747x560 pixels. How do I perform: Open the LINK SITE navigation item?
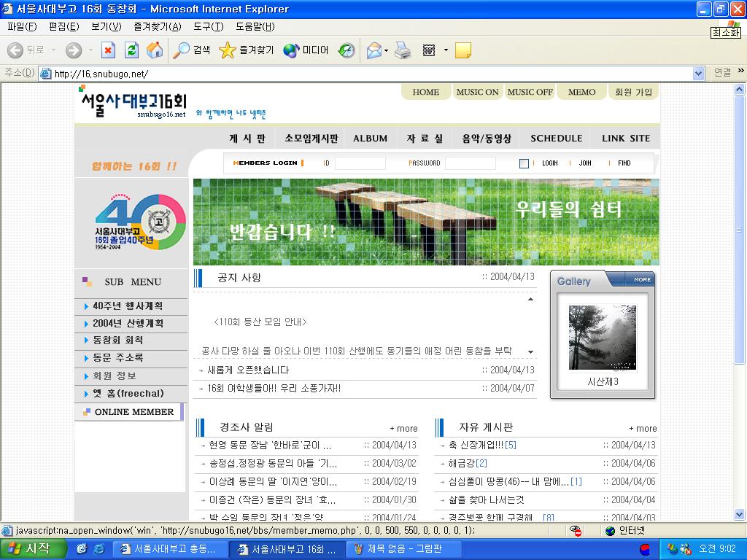pyautogui.click(x=626, y=139)
